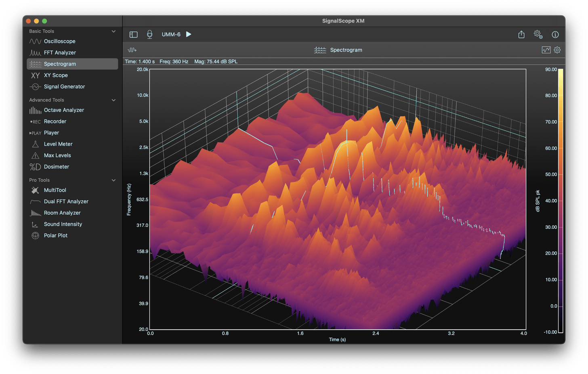The height and width of the screenshot is (374, 588).
Task: Toggle the graph display icon in Spectrogram header
Action: (546, 50)
